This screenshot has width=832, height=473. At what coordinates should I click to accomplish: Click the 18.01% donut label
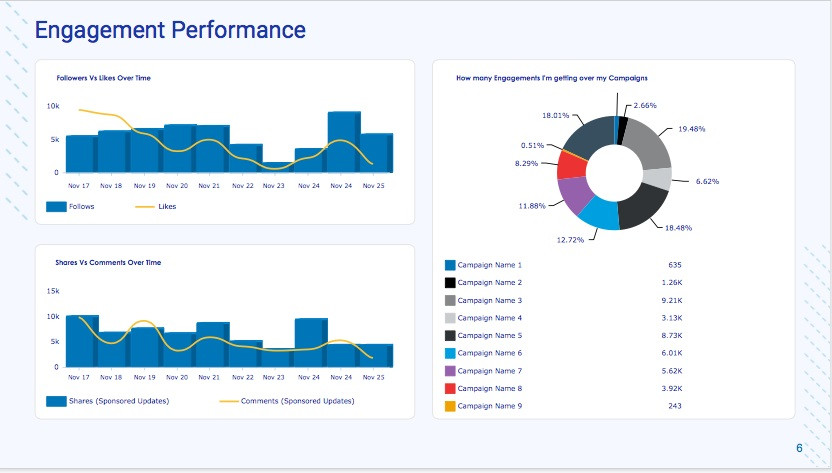pos(555,115)
